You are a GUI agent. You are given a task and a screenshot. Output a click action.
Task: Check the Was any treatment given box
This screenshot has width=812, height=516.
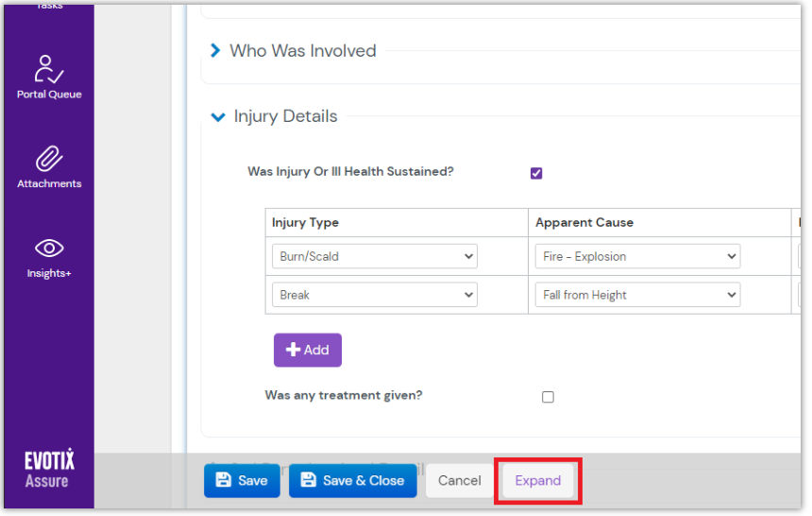548,397
